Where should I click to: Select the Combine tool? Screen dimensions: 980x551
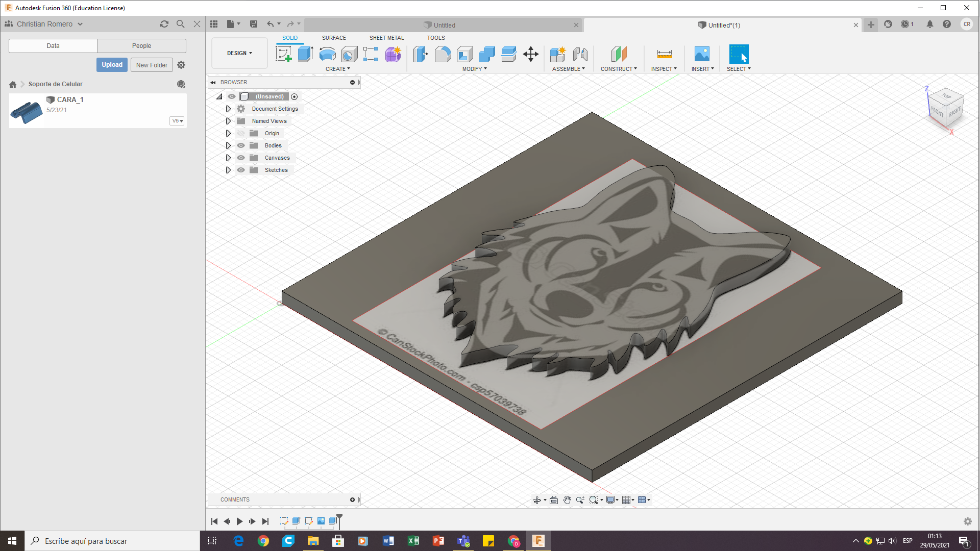click(486, 54)
